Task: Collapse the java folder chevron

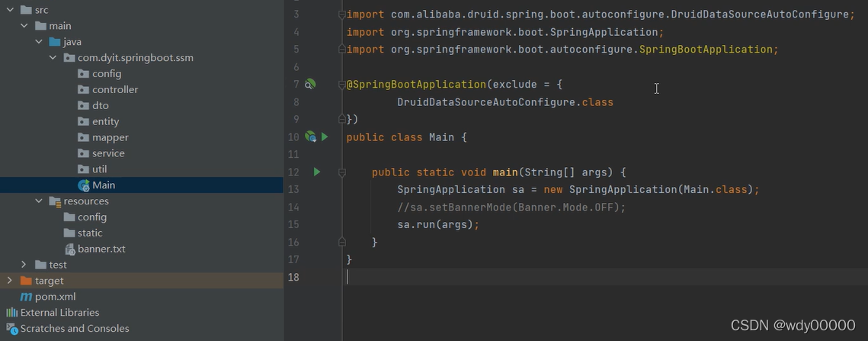Action: 39,42
